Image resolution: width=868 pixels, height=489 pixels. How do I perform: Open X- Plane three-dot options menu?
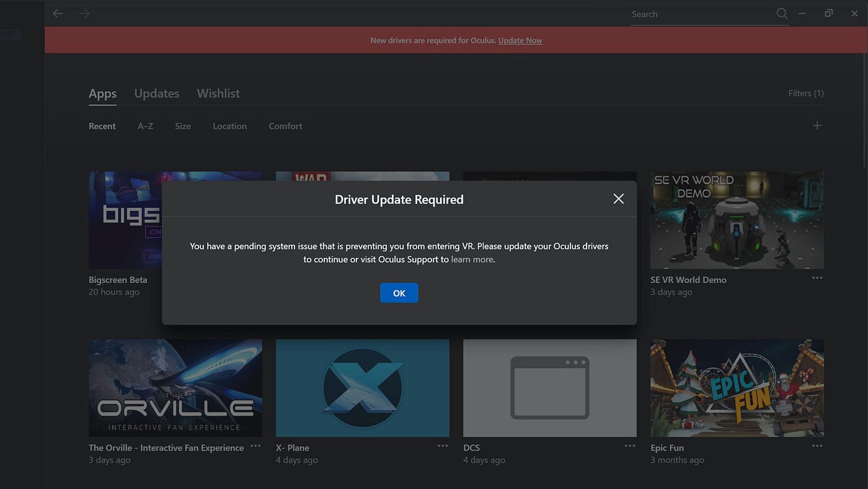click(443, 446)
